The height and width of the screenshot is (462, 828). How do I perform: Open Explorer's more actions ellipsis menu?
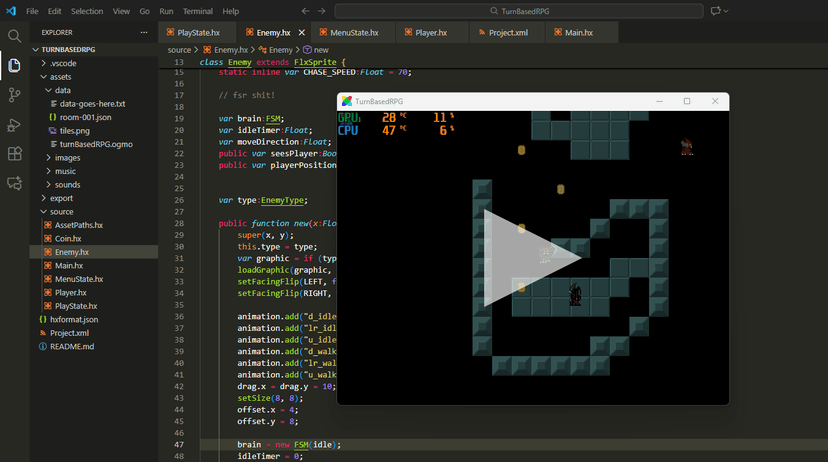(x=146, y=32)
